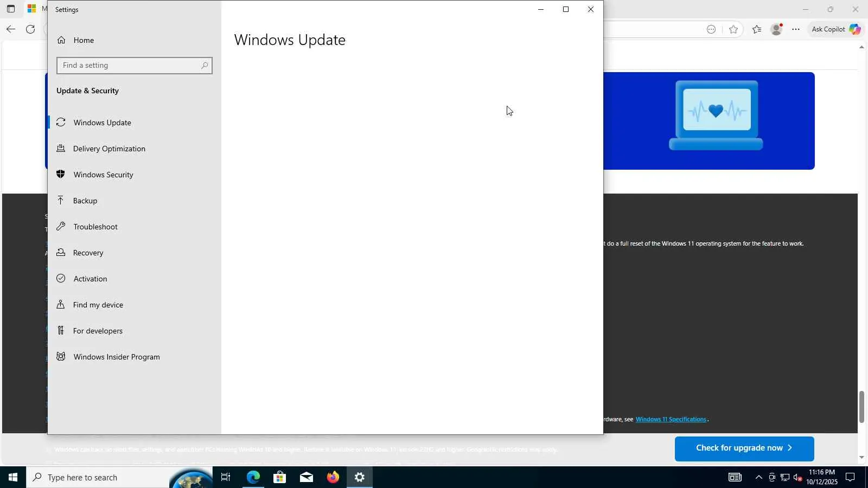Image resolution: width=868 pixels, height=488 pixels.
Task: Open Windows Update in the sidebar
Action: [x=135, y=123]
